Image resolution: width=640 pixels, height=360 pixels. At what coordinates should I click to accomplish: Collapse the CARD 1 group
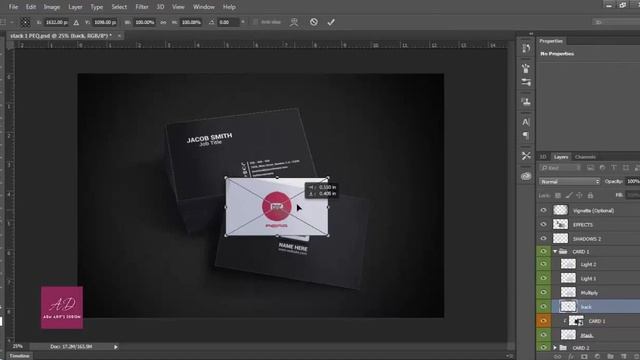coord(555,251)
